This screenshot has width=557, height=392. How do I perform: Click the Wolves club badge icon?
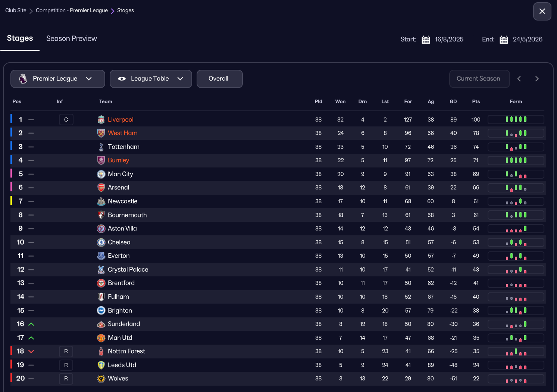(x=101, y=379)
